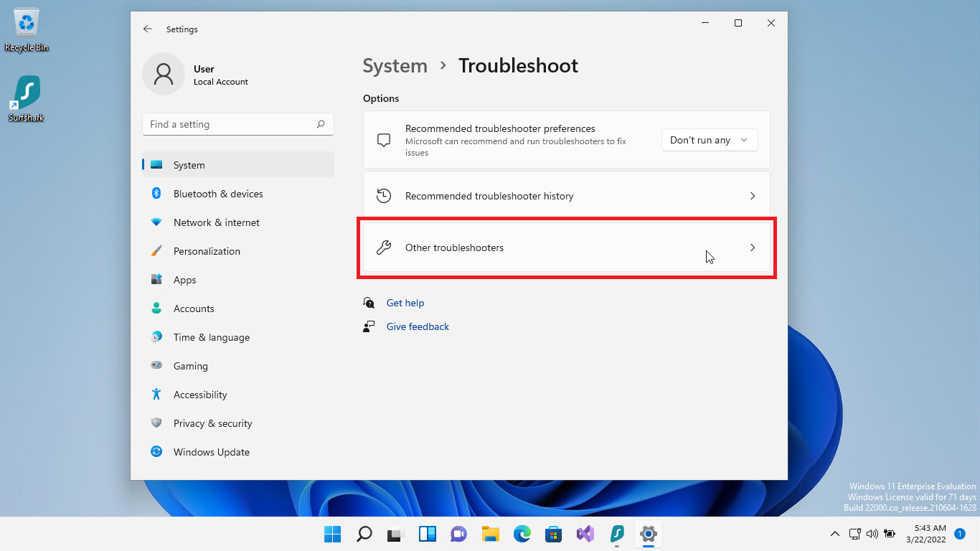Focus the Find a setting box

pyautogui.click(x=238, y=124)
